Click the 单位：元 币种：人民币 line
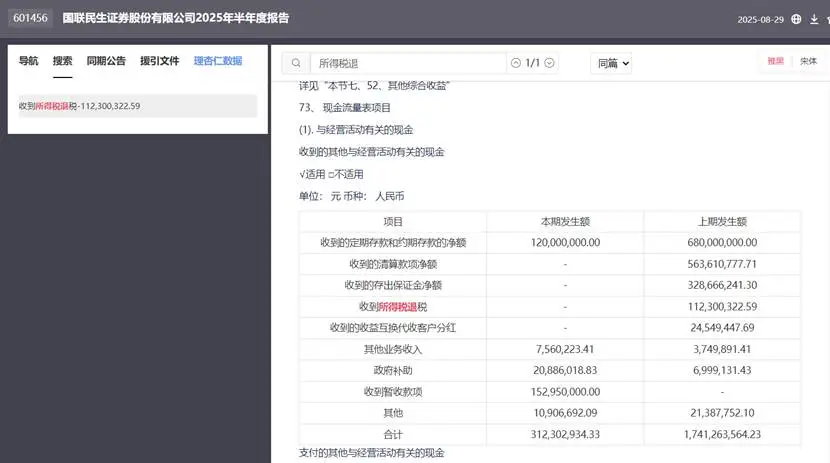The width and height of the screenshot is (830, 463). point(351,196)
